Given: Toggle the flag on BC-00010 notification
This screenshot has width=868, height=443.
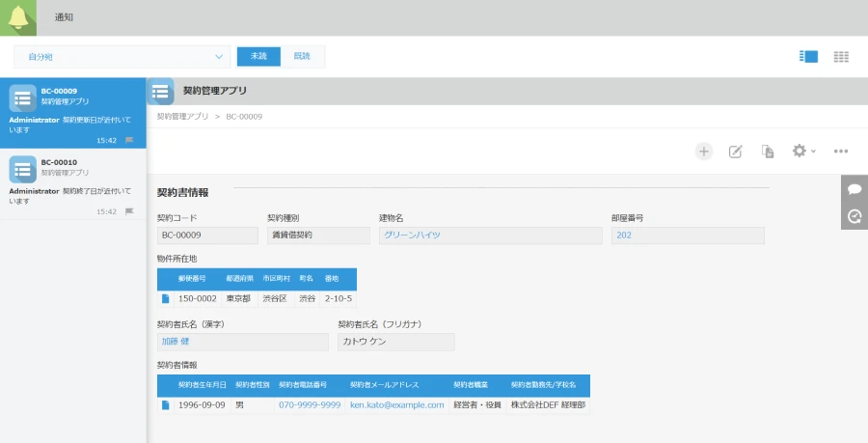Looking at the screenshot, I should pyautogui.click(x=129, y=211).
